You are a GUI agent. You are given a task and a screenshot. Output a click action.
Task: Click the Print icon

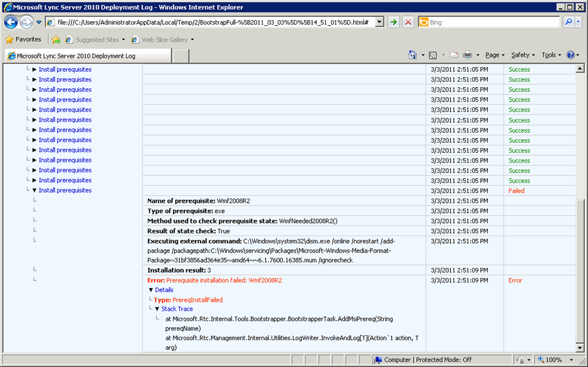(468, 55)
